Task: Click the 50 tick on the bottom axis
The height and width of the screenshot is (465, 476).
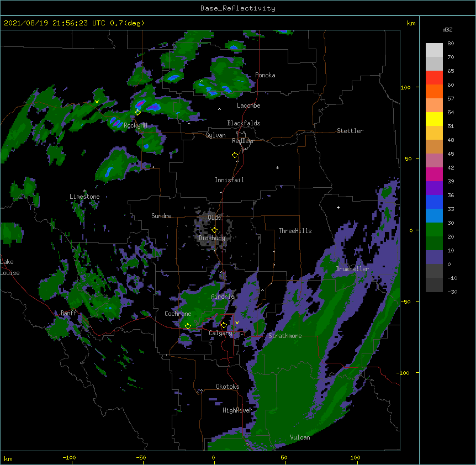Action: click(284, 457)
